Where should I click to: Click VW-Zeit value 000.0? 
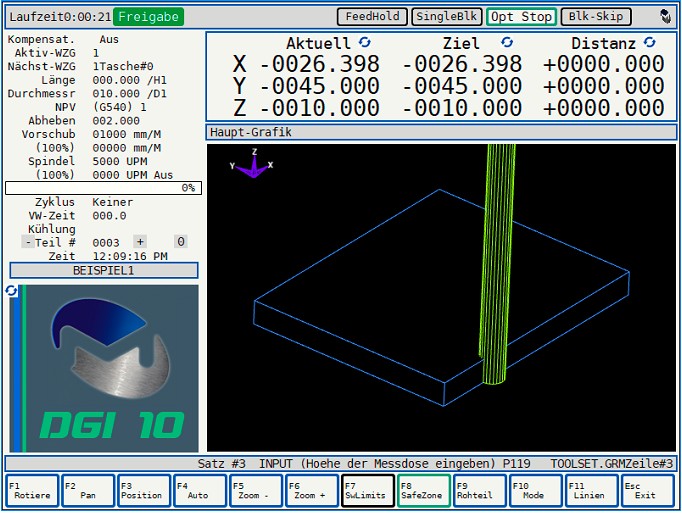coord(109,215)
